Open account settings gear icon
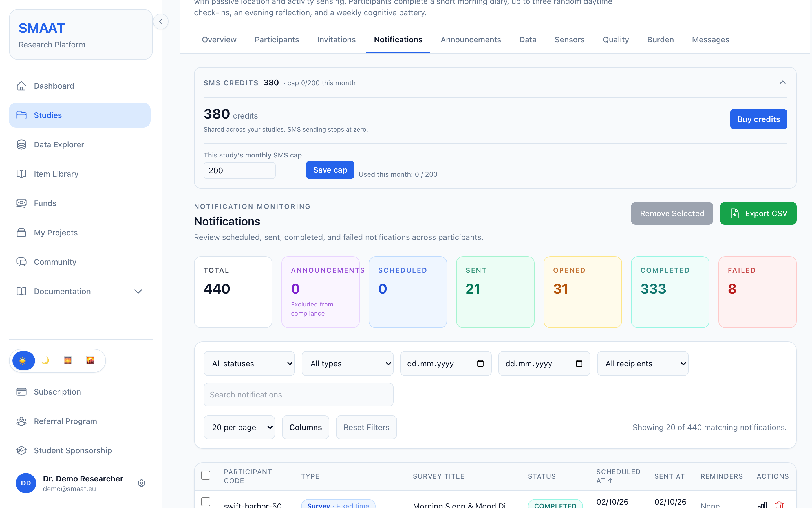The height and width of the screenshot is (508, 812). point(142,483)
